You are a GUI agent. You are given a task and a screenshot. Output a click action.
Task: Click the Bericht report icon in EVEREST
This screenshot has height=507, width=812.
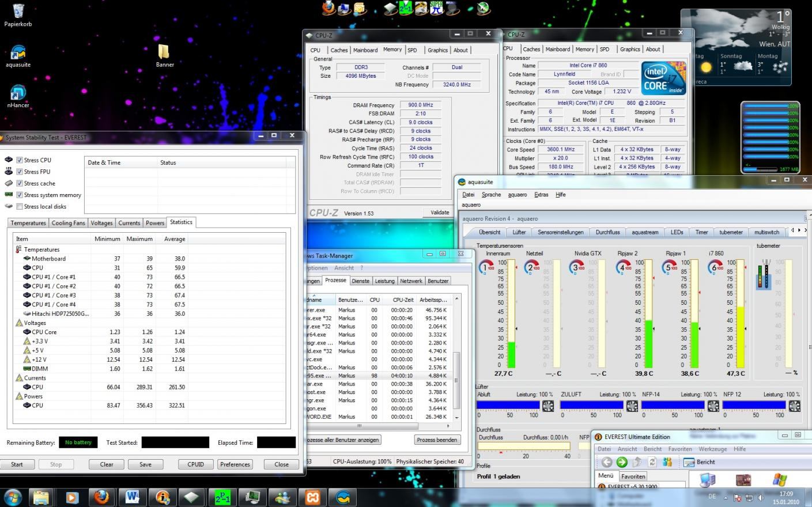click(x=689, y=462)
